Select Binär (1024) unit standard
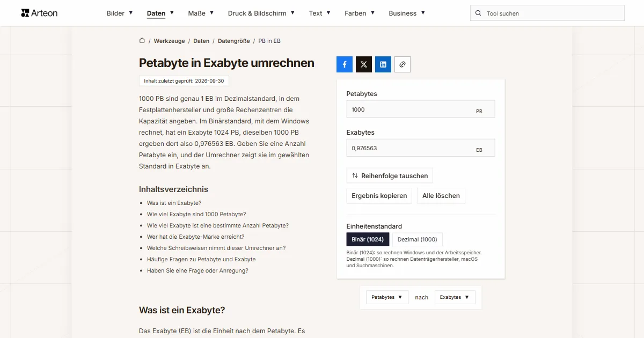This screenshot has width=644, height=338. click(368, 239)
